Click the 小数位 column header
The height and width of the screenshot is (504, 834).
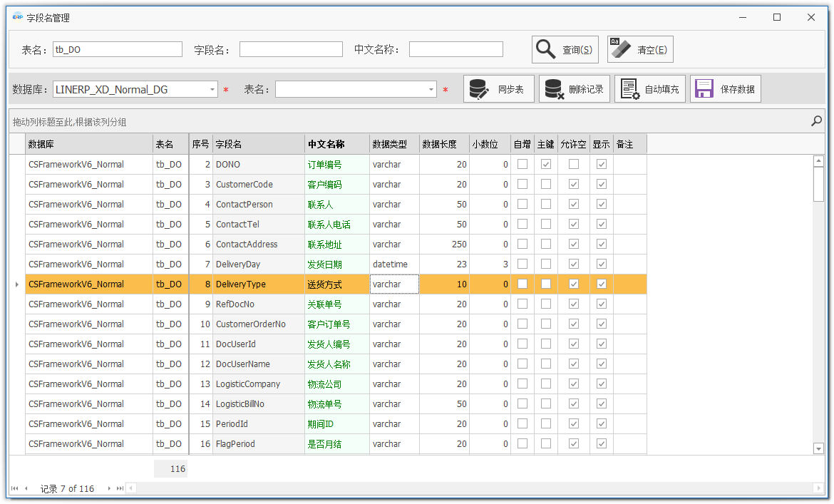click(x=490, y=144)
